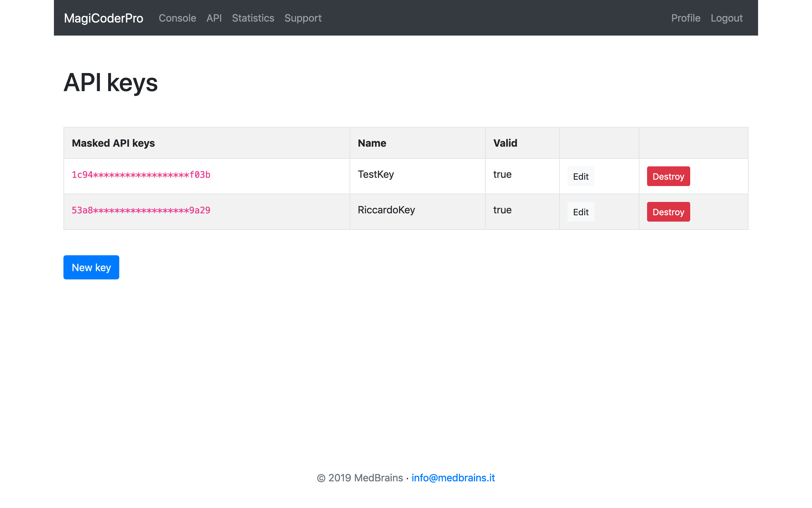Open the Profile page

tap(685, 18)
